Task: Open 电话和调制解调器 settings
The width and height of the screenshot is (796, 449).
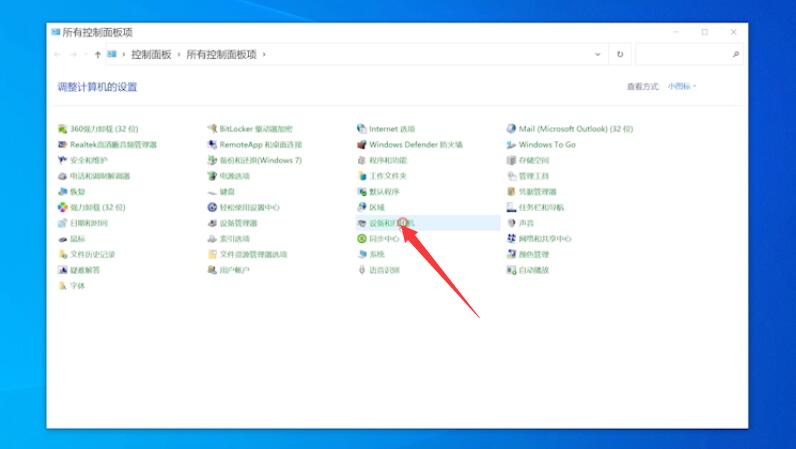Action: coord(94,176)
